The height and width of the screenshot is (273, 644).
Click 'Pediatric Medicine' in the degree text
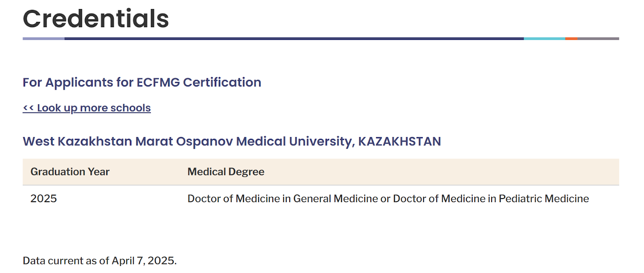(544, 199)
